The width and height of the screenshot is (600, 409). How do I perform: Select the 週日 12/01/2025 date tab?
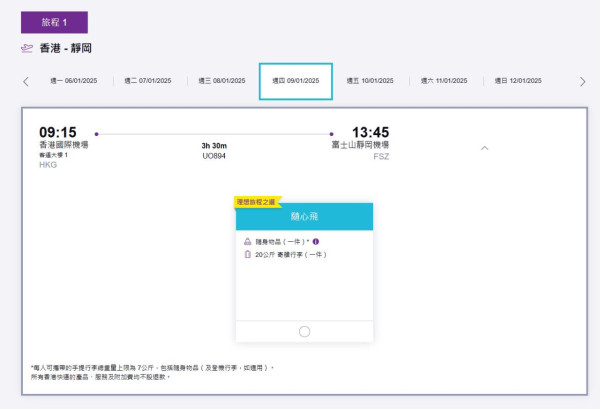(518, 81)
